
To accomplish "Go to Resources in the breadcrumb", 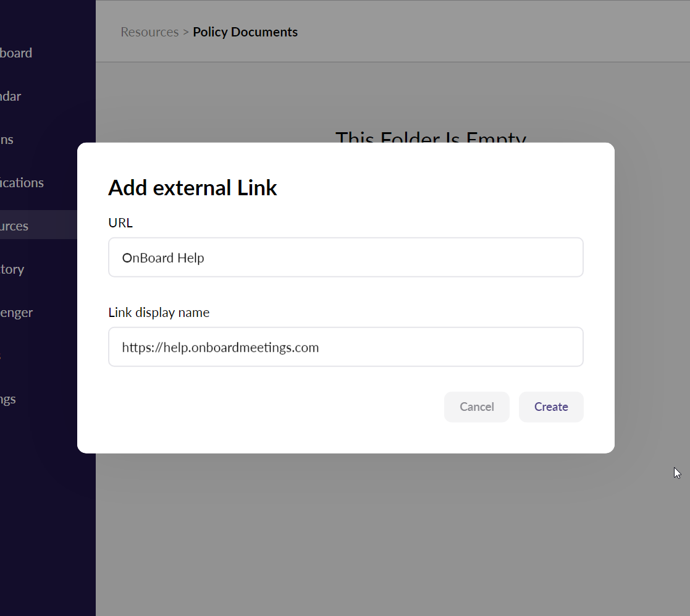I will click(x=149, y=32).
